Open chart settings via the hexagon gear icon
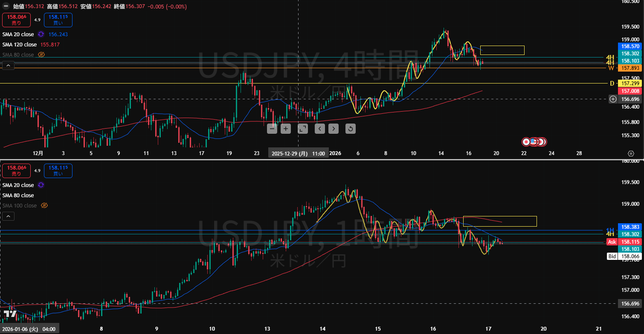 631,153
